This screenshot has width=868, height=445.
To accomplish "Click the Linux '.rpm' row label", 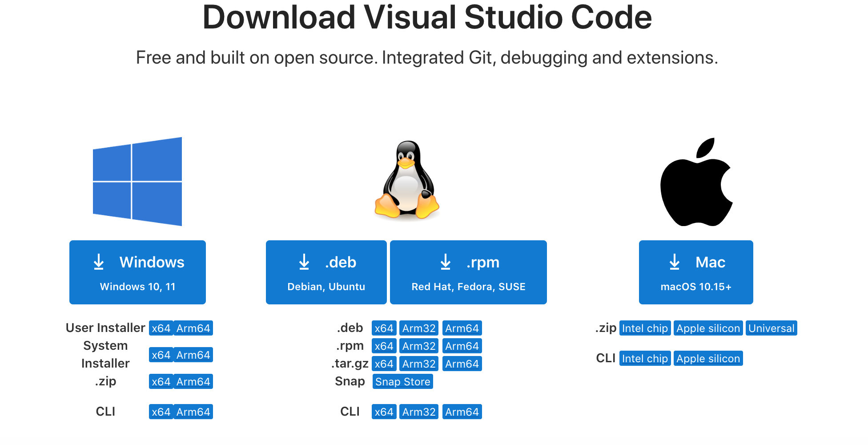I will point(350,346).
